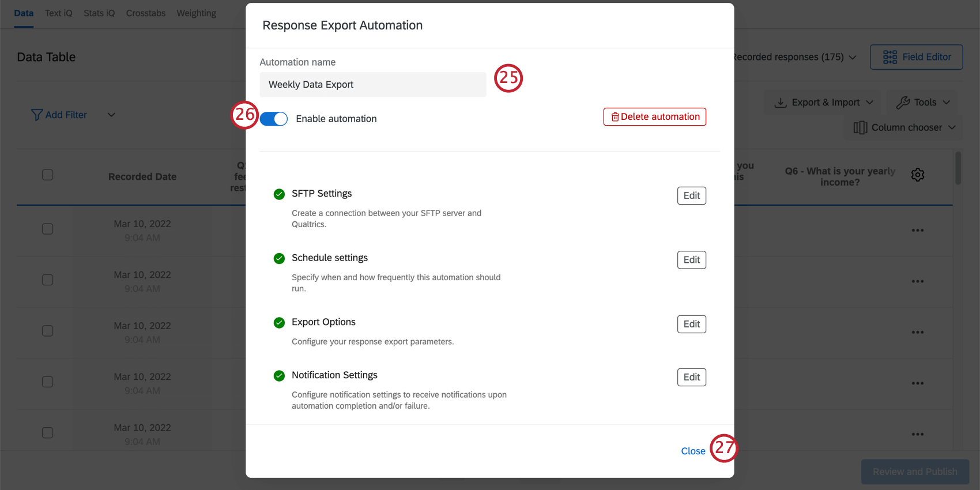The height and width of the screenshot is (490, 980).
Task: Click the Export & Import download icon
Action: pos(781,102)
